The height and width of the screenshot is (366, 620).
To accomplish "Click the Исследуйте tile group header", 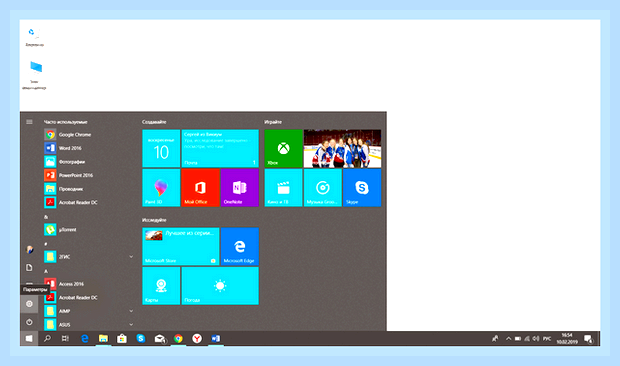I will (154, 220).
